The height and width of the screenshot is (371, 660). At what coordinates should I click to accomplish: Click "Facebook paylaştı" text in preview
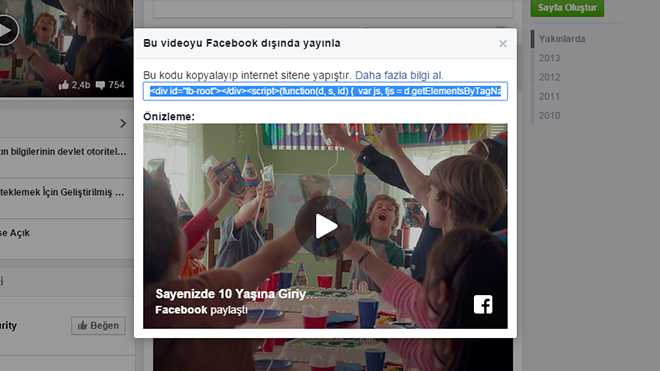(201, 310)
